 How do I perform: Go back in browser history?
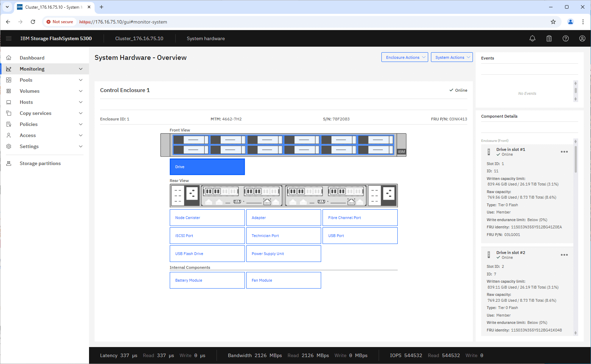pos(8,22)
